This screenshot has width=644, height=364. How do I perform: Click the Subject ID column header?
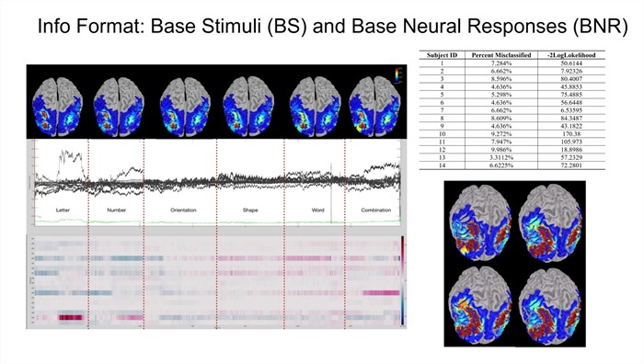[x=442, y=55]
